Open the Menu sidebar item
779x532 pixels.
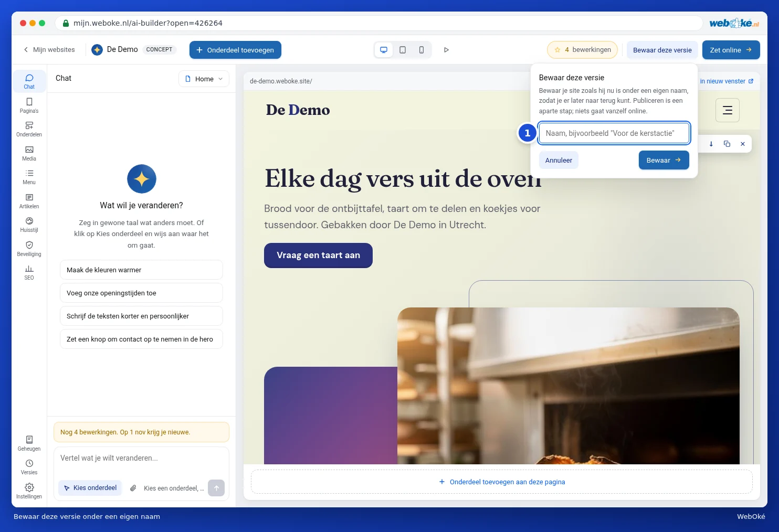point(29,177)
